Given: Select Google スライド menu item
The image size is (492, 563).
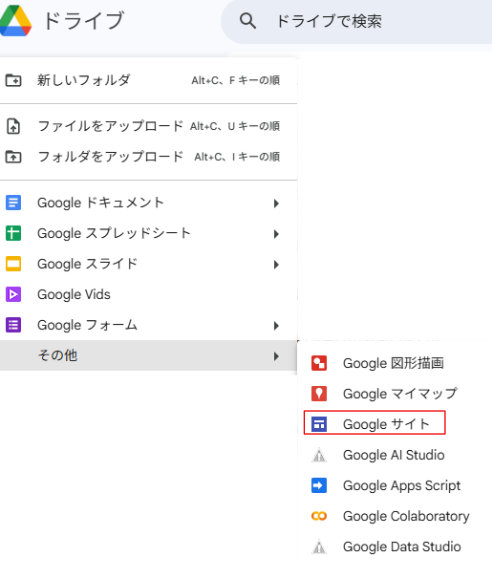Looking at the screenshot, I should pyautogui.click(x=148, y=264).
